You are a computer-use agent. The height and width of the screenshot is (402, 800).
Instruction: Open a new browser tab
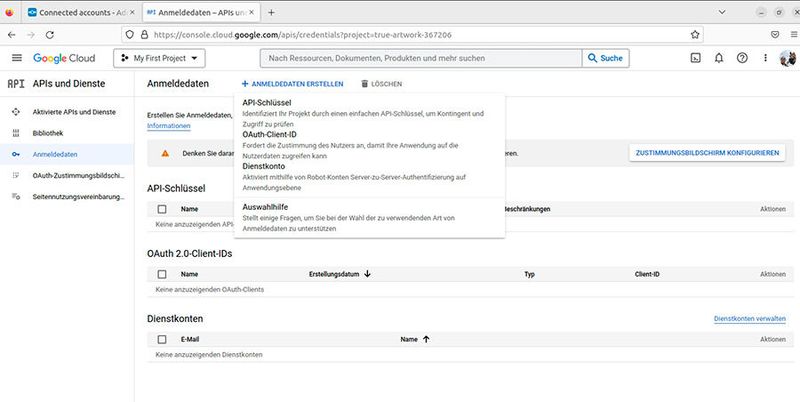[271, 13]
